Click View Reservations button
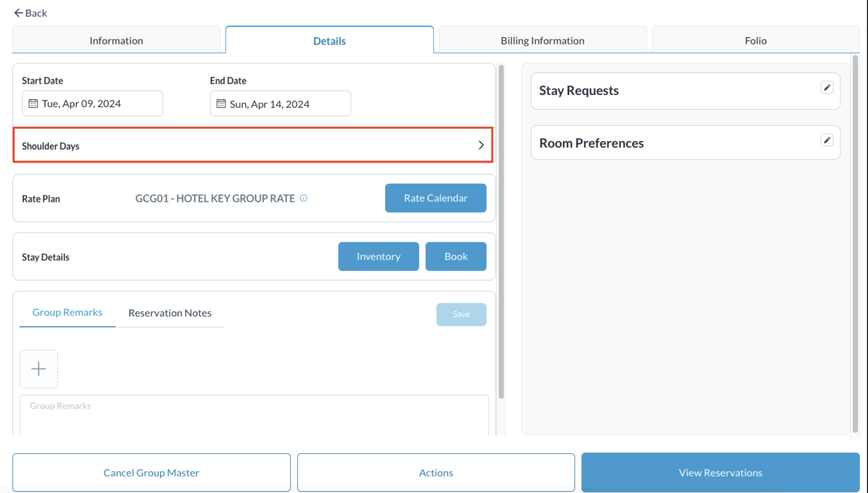The image size is (868, 493). (x=720, y=473)
